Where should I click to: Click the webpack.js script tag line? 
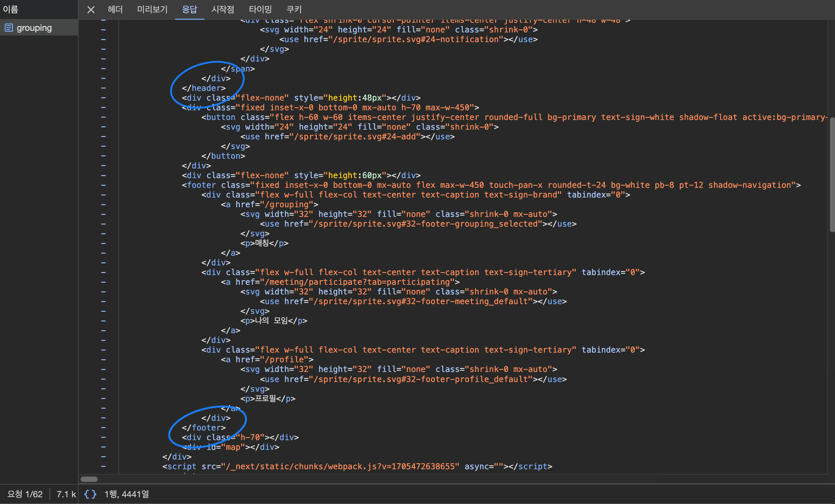click(x=357, y=467)
